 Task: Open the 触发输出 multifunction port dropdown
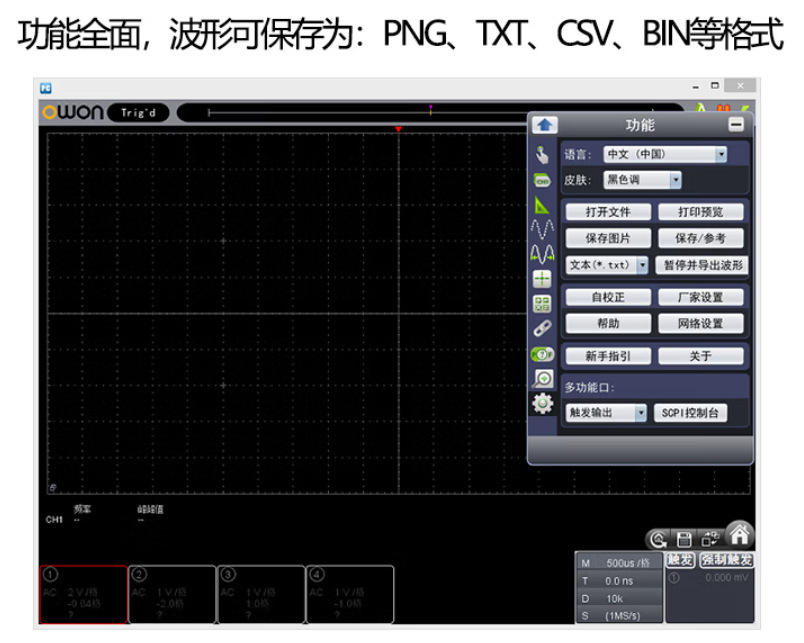click(x=606, y=413)
